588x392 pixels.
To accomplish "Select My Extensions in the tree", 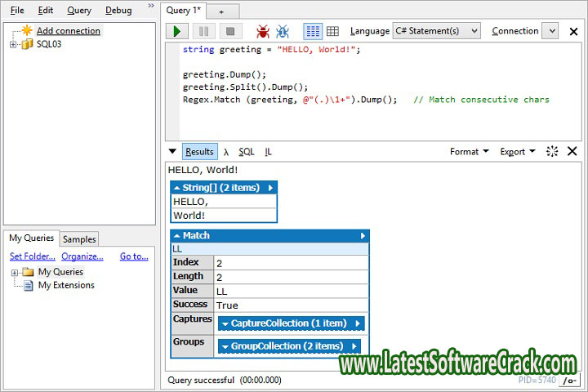I will tap(66, 285).
